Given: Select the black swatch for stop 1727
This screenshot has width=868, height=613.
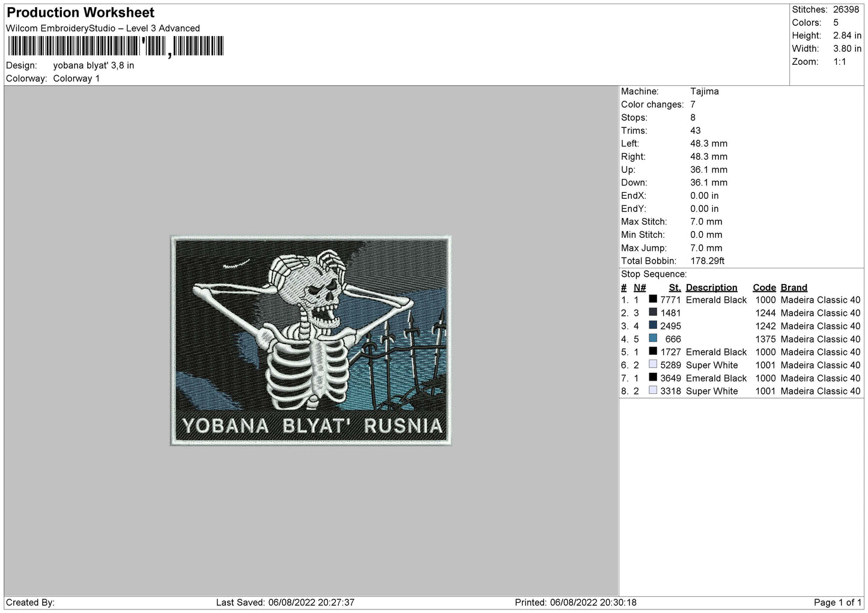Looking at the screenshot, I should [653, 351].
